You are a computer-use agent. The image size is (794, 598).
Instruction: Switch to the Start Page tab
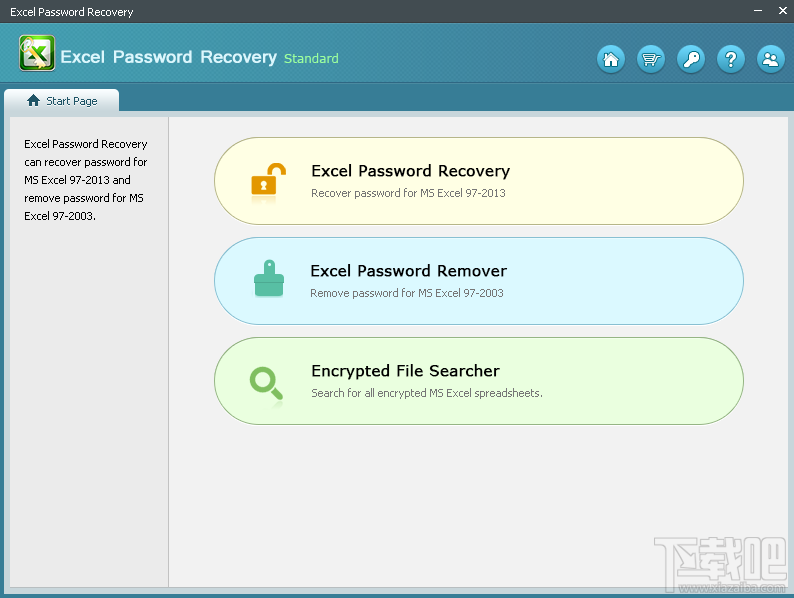(62, 101)
